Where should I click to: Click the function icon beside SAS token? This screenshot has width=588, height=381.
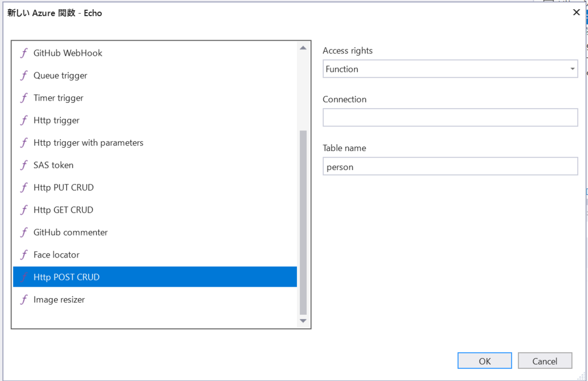point(24,165)
